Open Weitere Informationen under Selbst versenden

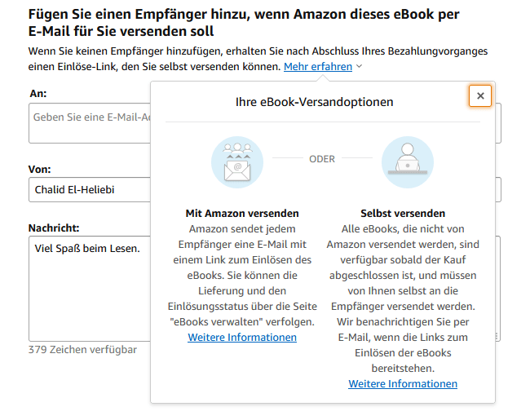(403, 384)
